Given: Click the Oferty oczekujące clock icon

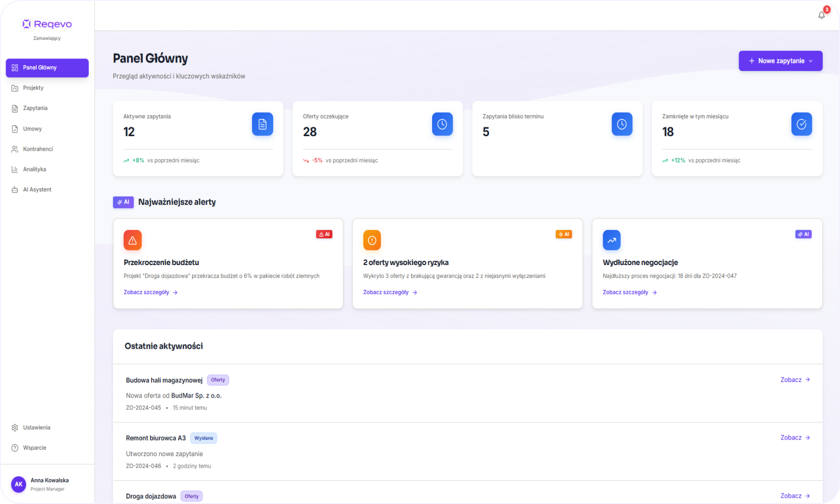Looking at the screenshot, I should coord(442,124).
